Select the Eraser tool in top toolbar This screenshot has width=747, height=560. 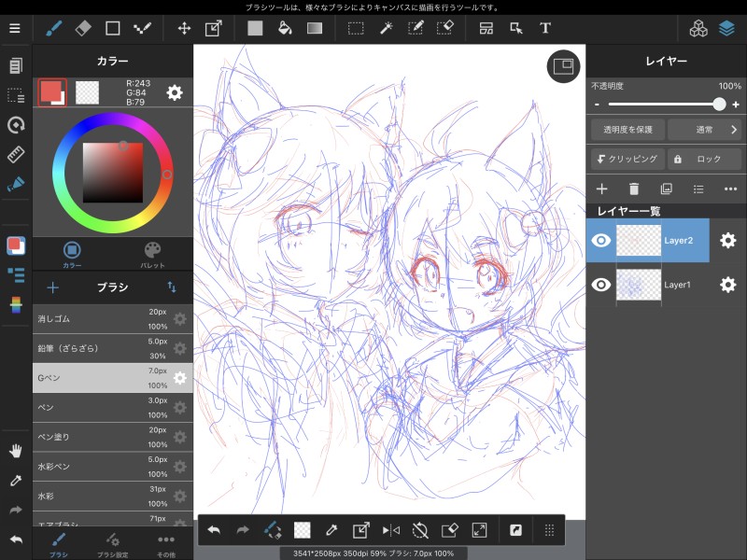click(83, 28)
